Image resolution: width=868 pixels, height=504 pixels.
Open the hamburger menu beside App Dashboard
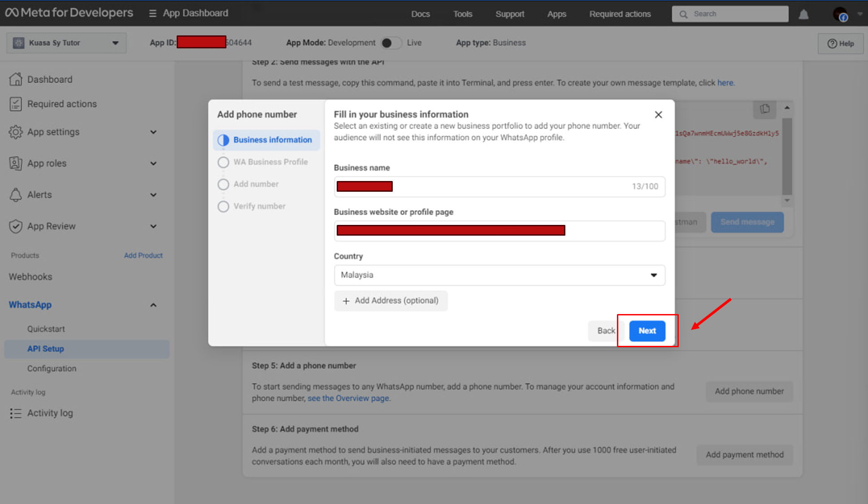coord(152,13)
